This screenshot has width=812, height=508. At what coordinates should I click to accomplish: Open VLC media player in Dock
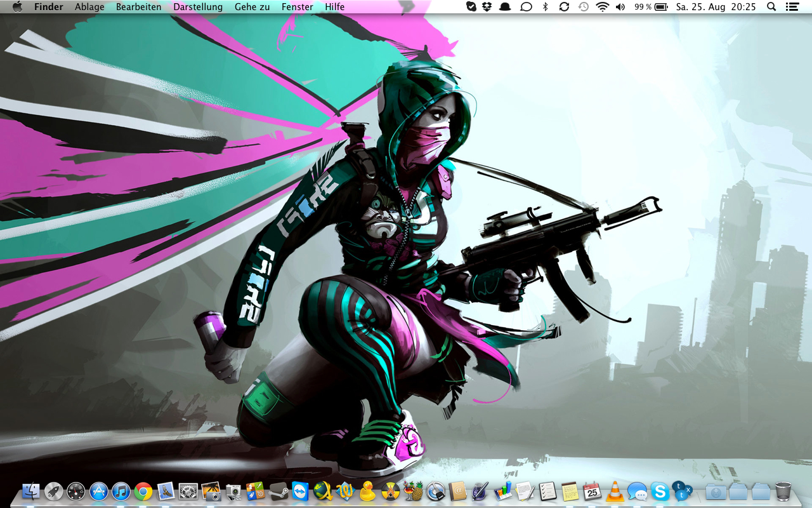click(x=614, y=491)
